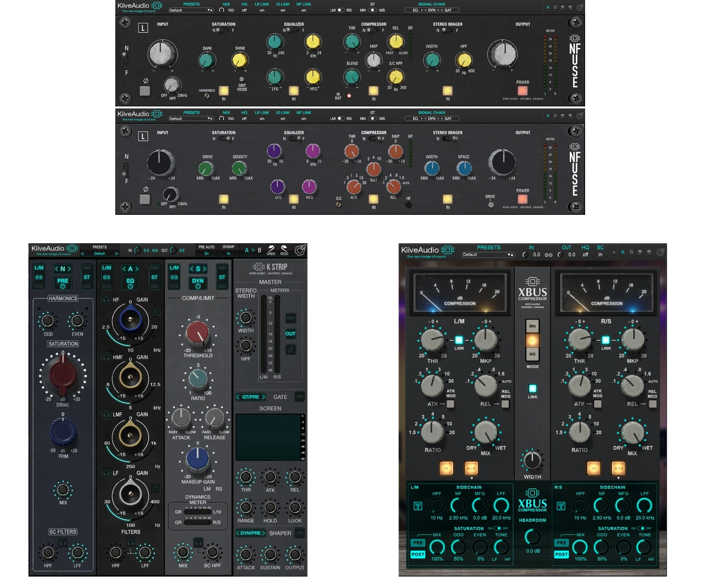
Task: Open K Strip settings gear icon
Action: tap(300, 250)
